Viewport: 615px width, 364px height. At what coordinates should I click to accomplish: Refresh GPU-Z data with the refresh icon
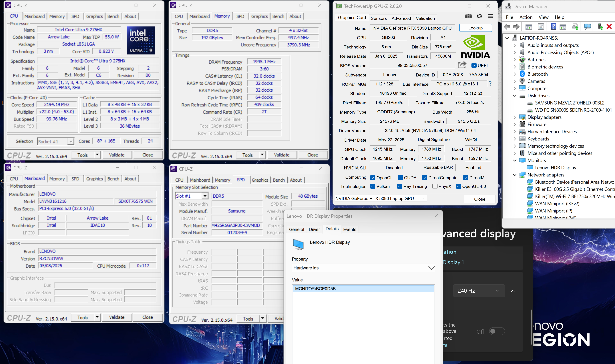point(479,16)
